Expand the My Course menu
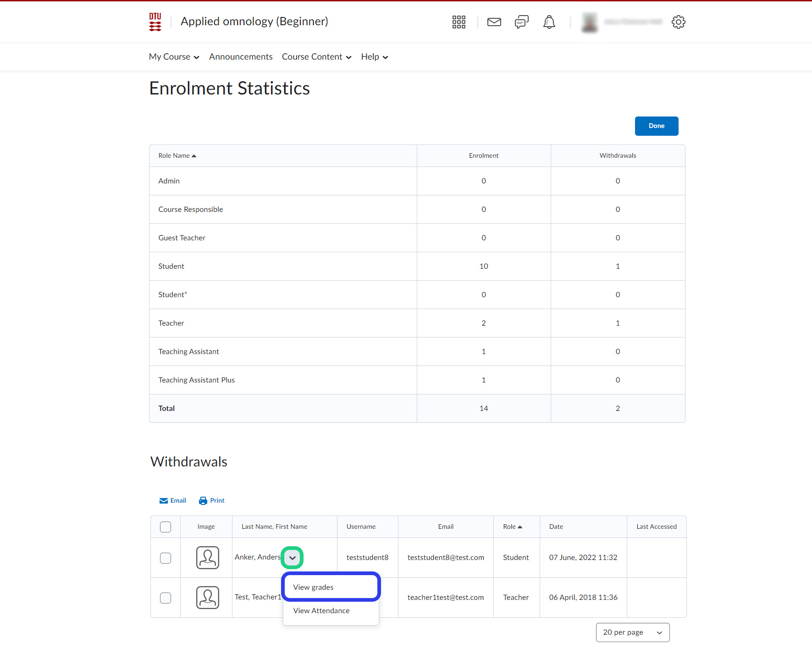812x654 pixels. (x=174, y=57)
